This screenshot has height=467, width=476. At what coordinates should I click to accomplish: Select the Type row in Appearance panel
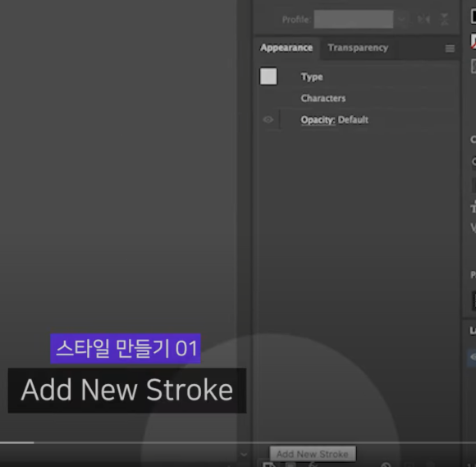357,77
